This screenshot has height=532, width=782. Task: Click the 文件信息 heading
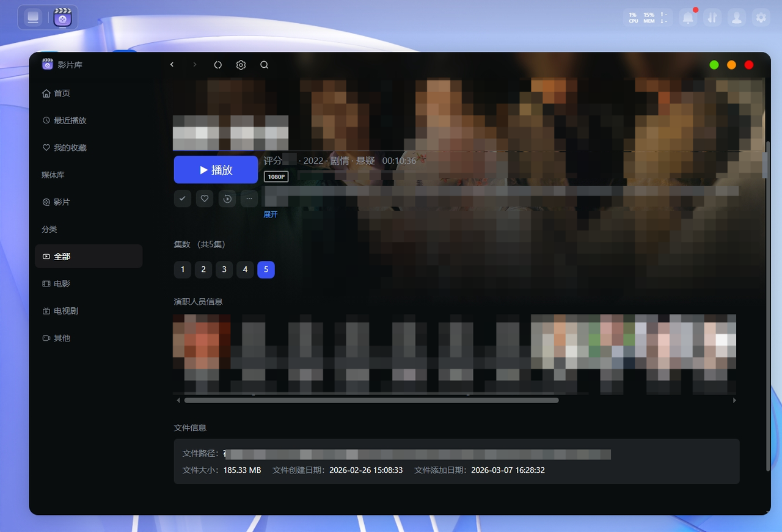tap(190, 428)
